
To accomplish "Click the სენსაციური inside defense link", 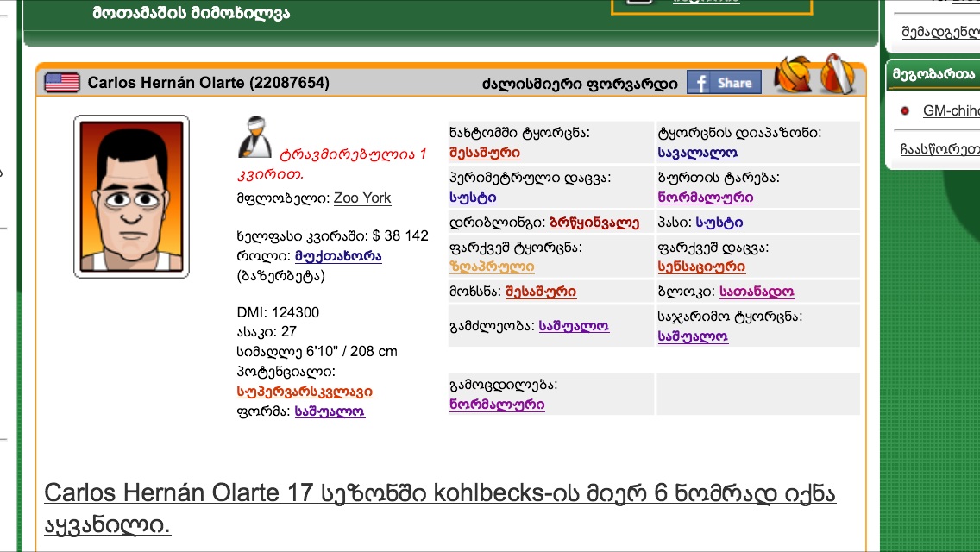I will (x=701, y=267).
